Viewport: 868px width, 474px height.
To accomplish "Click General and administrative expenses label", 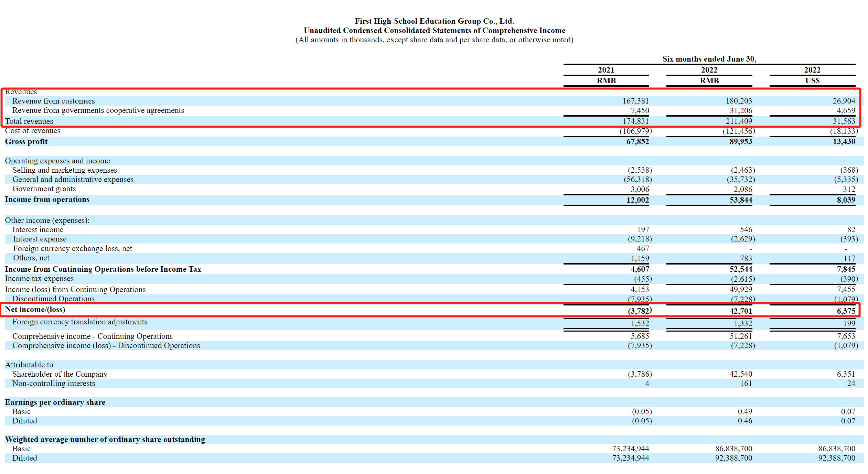I will 73,179.
